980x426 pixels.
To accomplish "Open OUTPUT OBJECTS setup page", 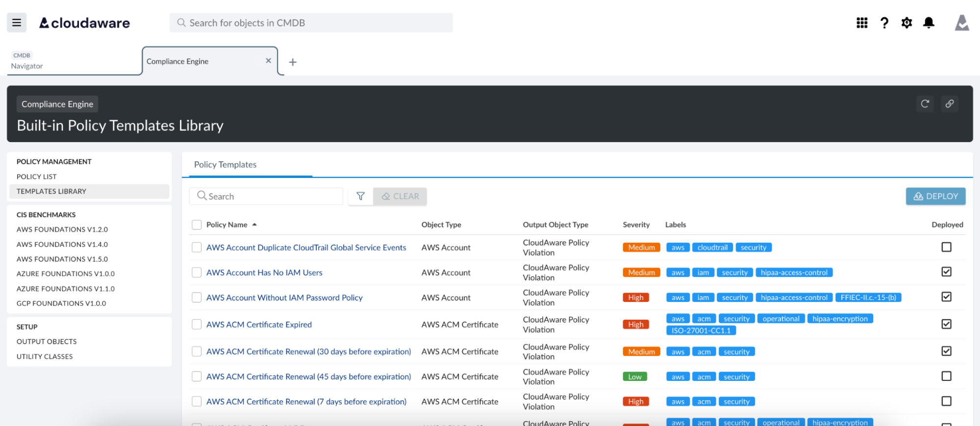I will click(x=47, y=342).
